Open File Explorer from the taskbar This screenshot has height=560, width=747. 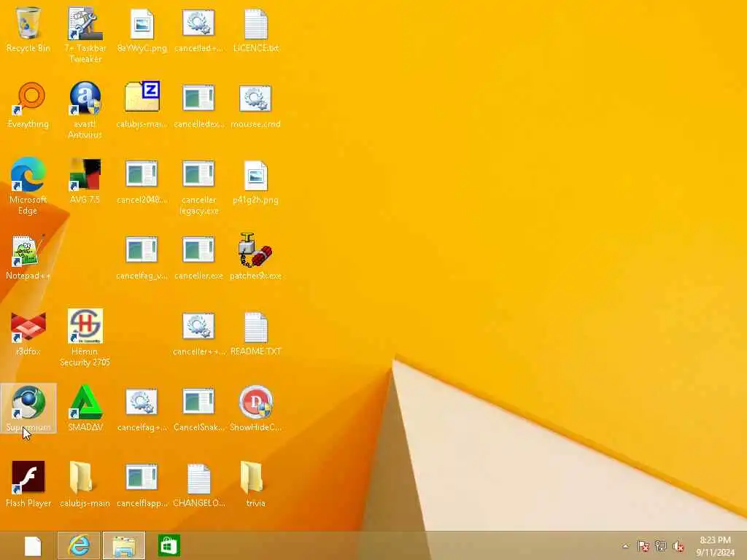tap(124, 545)
